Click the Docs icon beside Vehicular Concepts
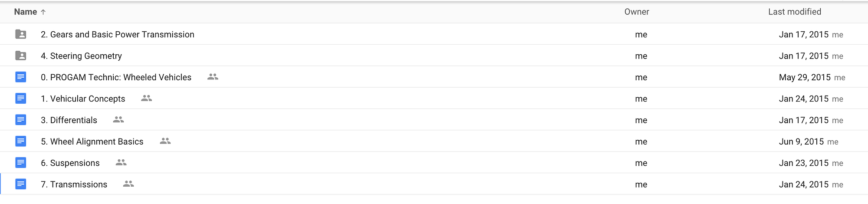868x204 pixels. [20, 99]
